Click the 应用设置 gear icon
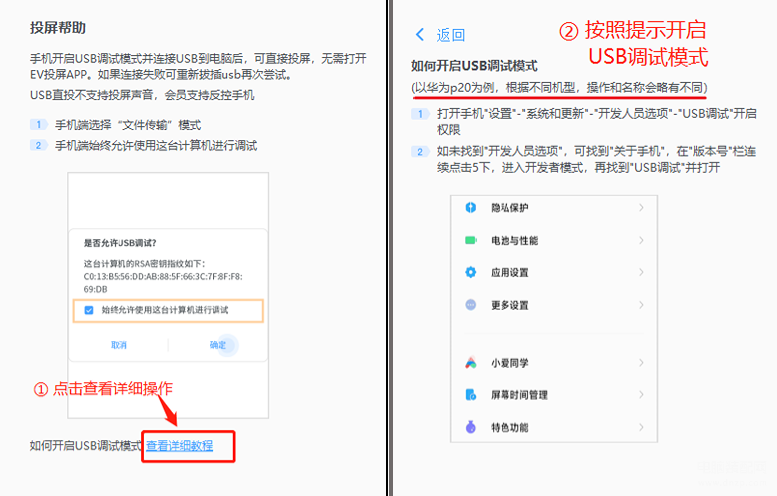This screenshot has width=777, height=496. 471,272
